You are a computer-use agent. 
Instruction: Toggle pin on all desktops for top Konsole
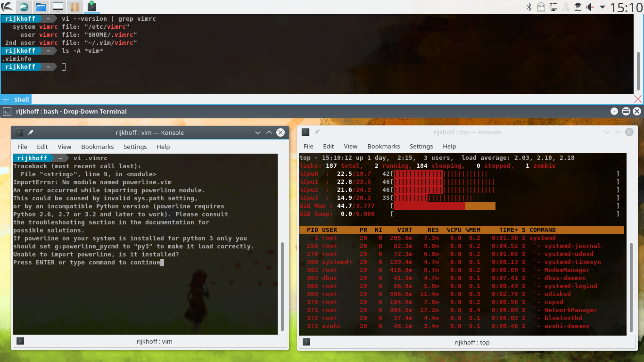317,132
